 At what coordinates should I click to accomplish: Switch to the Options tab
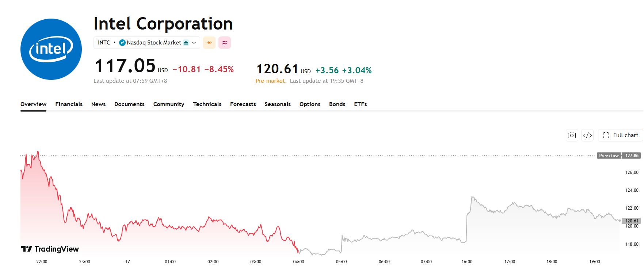pos(310,104)
